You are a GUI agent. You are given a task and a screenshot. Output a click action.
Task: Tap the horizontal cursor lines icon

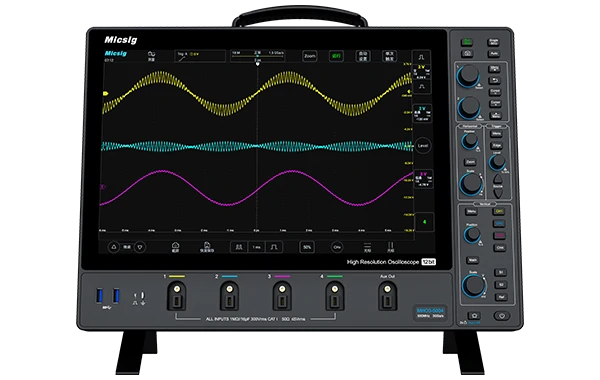pos(367,247)
